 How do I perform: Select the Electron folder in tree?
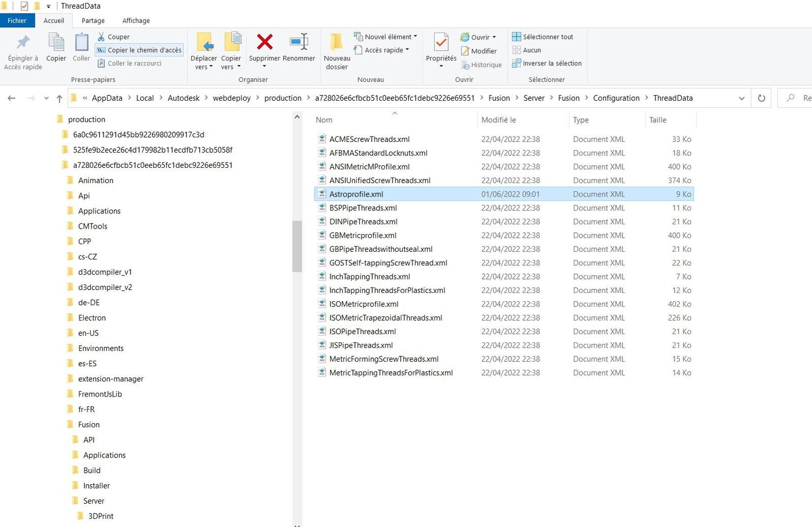tap(92, 318)
